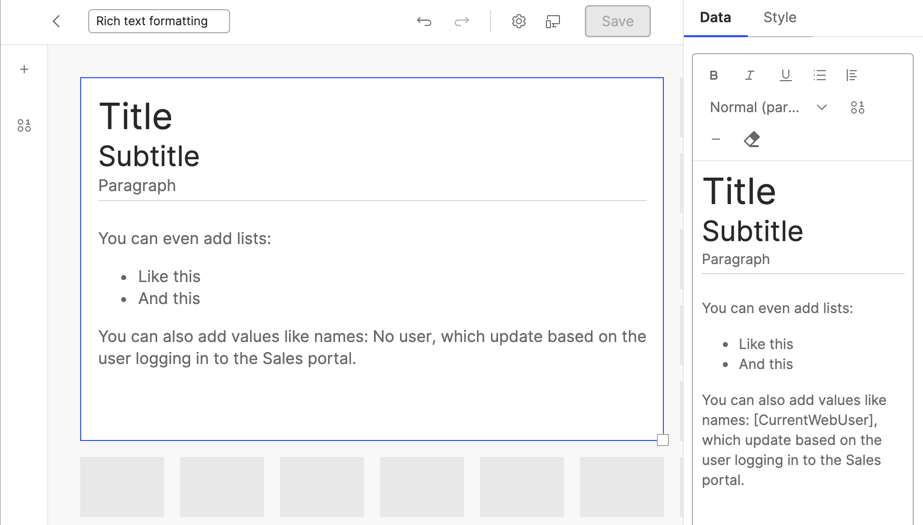Image resolution: width=923 pixels, height=525 pixels.
Task: Open the Normal paragraph style dropdown
Action: 768,107
